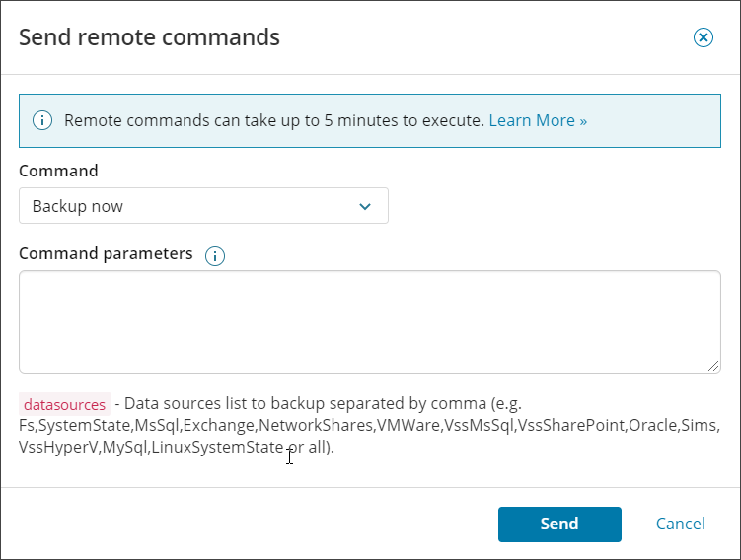Click the 'Send remote commands' dialog title

pyautogui.click(x=149, y=37)
